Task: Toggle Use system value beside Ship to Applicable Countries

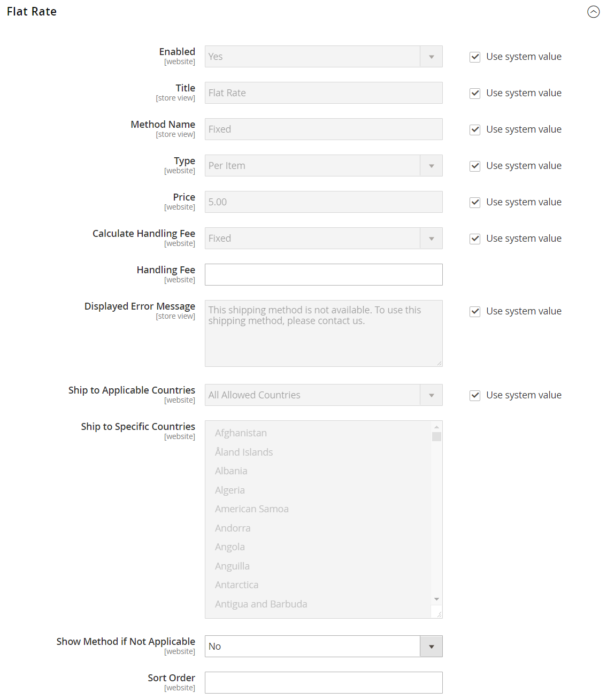Action: 475,395
